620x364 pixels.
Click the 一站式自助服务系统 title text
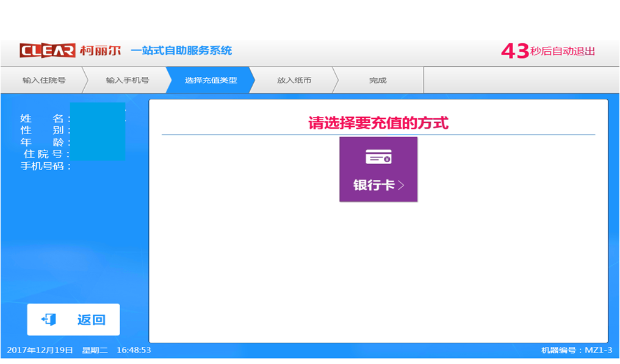(181, 51)
